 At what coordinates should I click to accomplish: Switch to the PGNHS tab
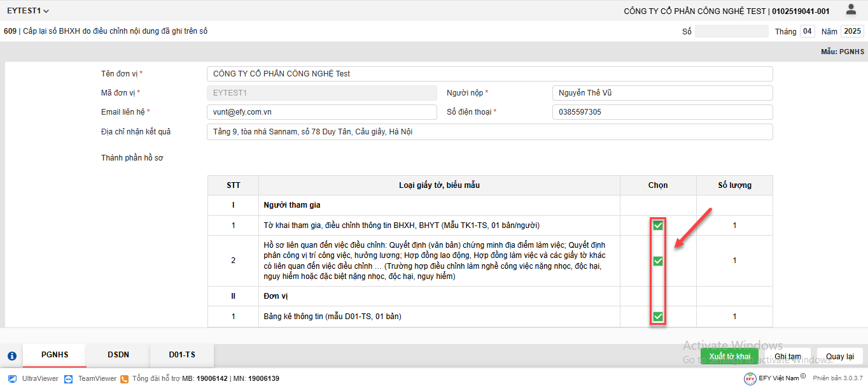coord(55,355)
